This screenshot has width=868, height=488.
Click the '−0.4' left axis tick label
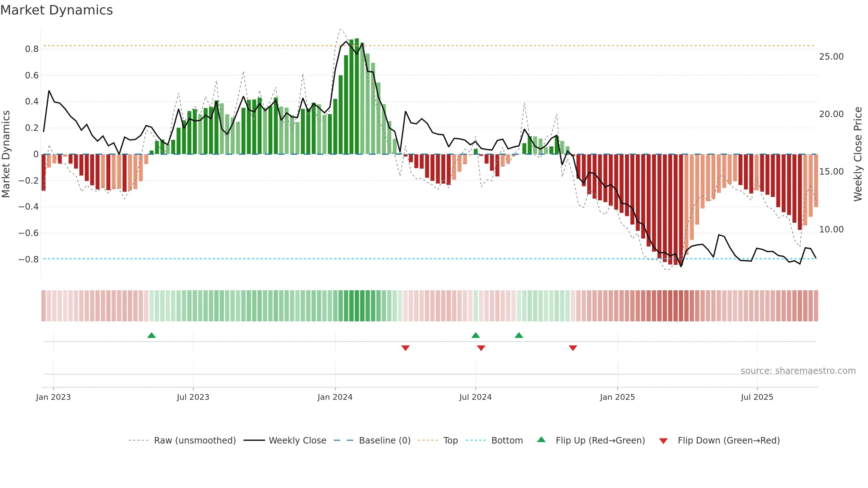coord(29,207)
